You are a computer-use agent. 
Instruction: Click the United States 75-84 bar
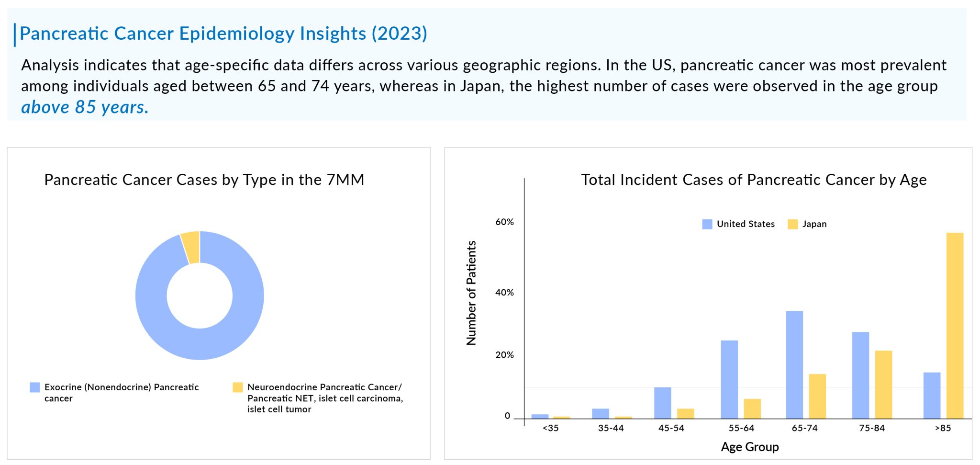pos(860,375)
